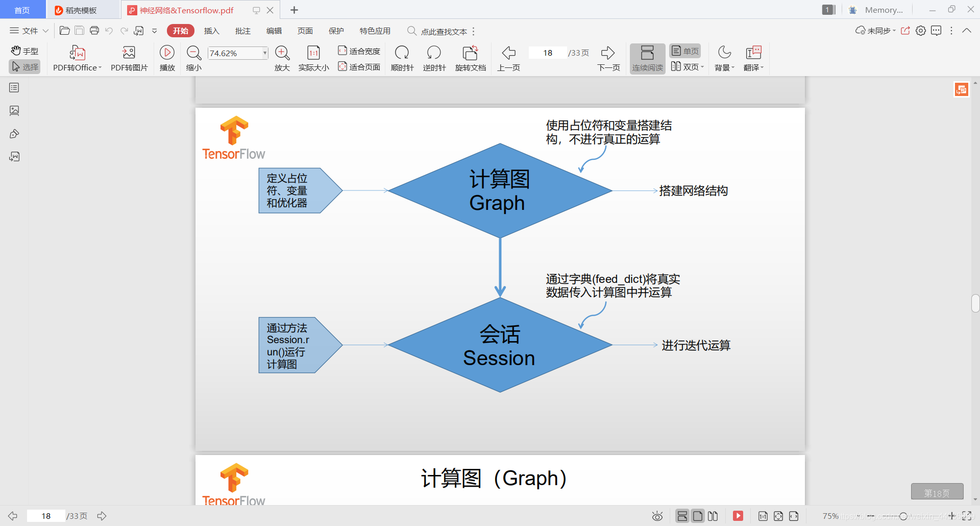
Task: Open 背景 background dropdown
Action: (724, 59)
